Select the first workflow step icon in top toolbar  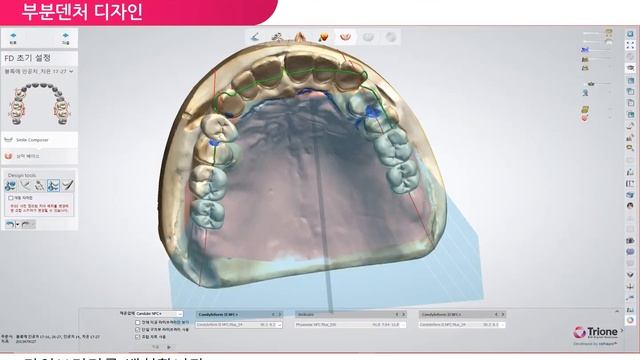[255, 37]
